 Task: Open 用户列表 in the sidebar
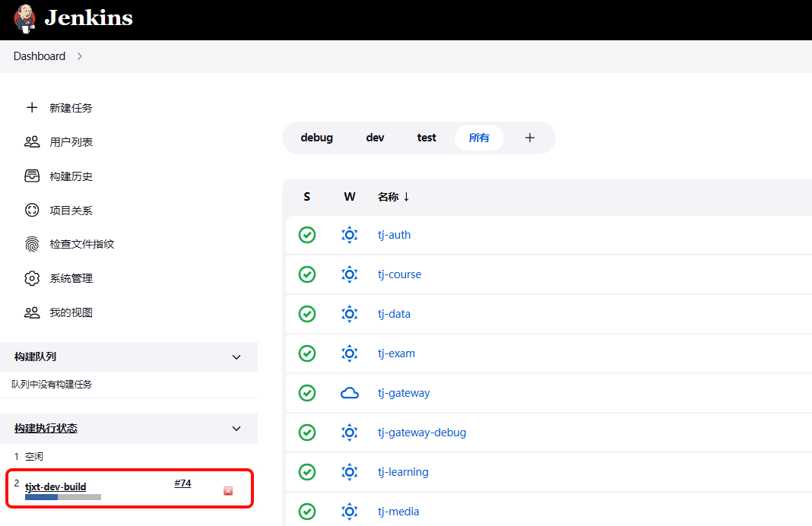pyautogui.click(x=71, y=142)
